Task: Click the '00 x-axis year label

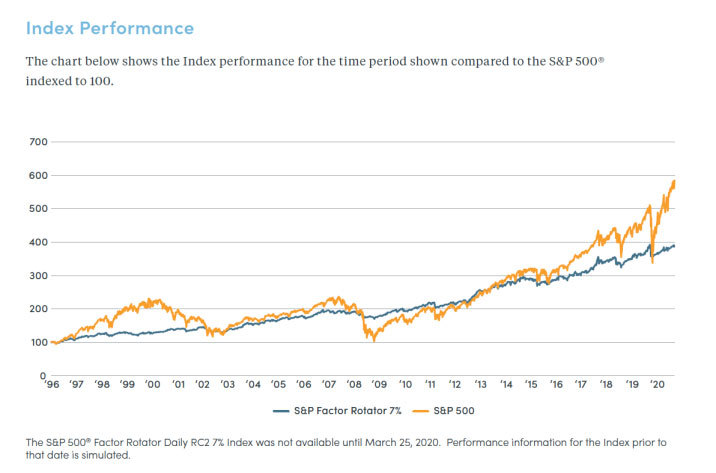Action: tap(152, 384)
